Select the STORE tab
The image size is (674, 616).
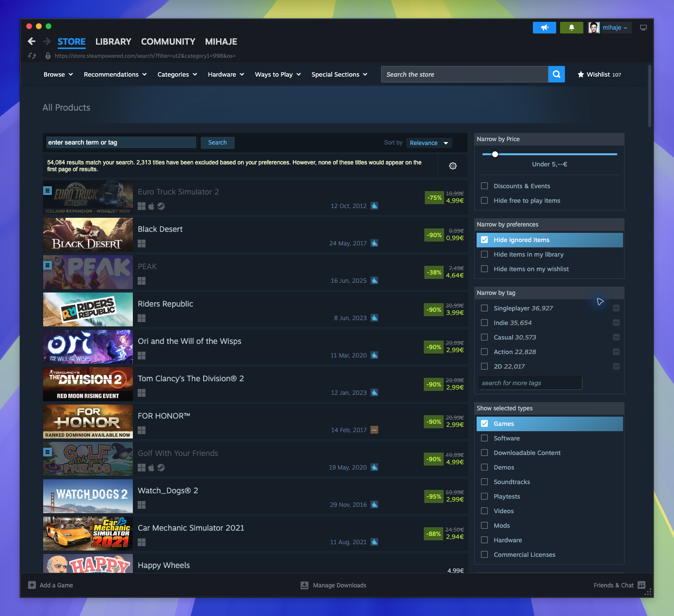coord(72,42)
